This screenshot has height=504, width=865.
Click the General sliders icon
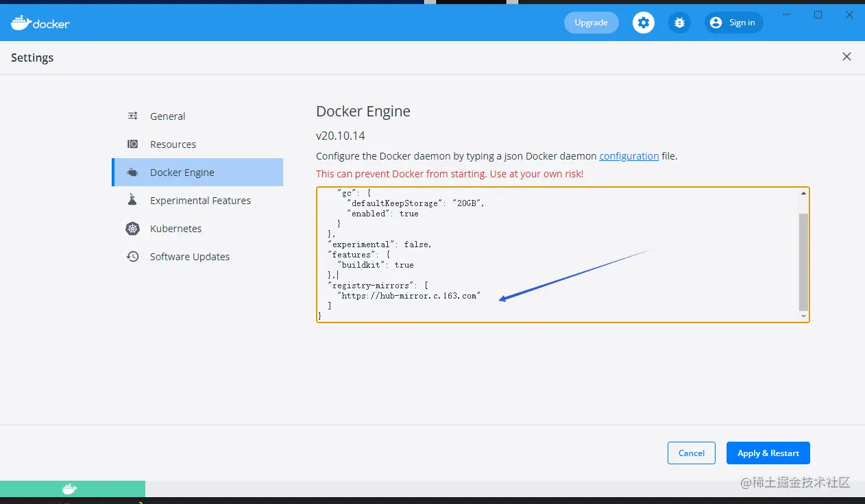[133, 116]
